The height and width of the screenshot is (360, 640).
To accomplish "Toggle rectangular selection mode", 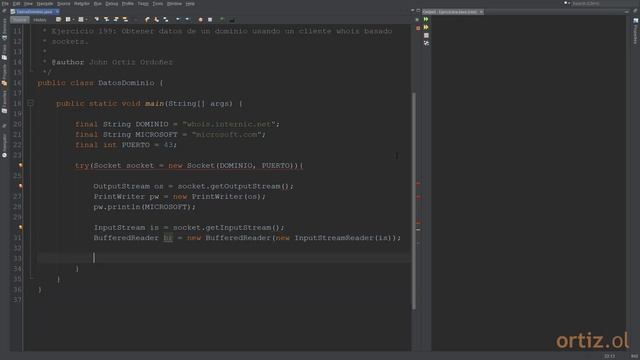I will (135, 20).
